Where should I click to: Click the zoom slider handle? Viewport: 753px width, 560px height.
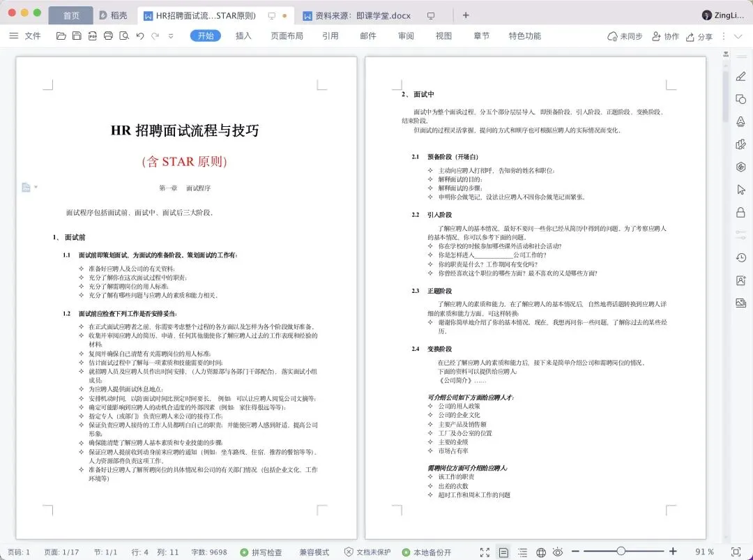[x=621, y=552]
